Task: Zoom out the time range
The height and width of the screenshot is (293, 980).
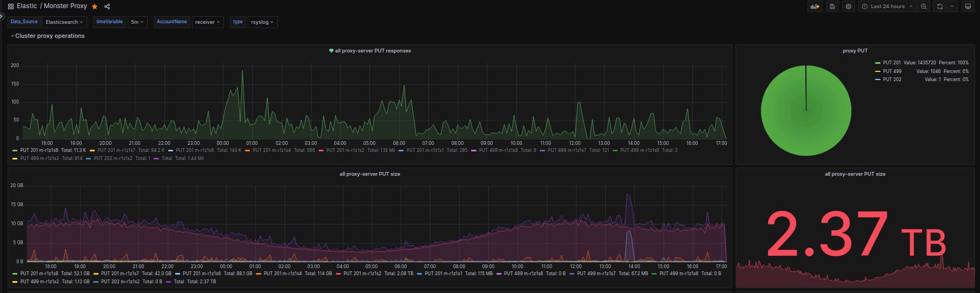Action: [x=924, y=6]
